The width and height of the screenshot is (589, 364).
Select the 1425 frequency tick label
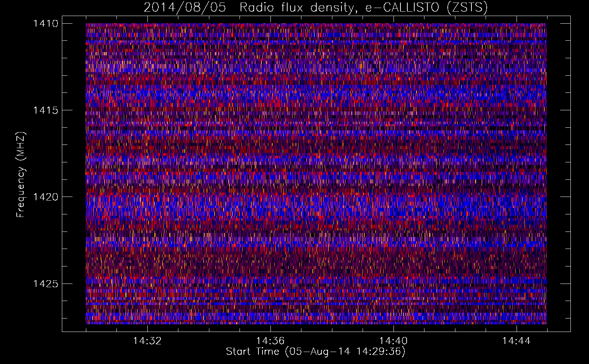46,284
